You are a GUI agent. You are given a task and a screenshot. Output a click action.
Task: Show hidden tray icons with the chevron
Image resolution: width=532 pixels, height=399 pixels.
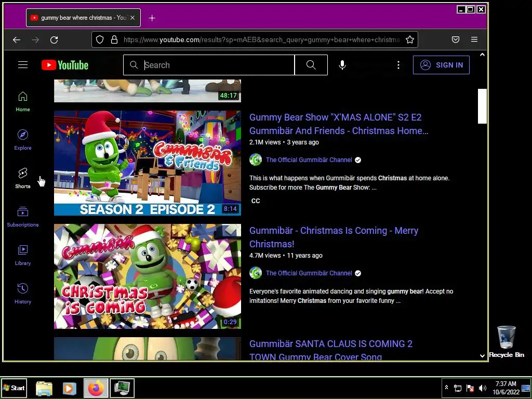point(446,388)
